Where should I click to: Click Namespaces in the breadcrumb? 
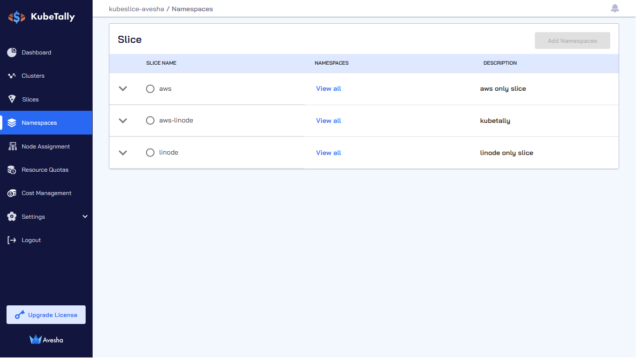point(192,9)
